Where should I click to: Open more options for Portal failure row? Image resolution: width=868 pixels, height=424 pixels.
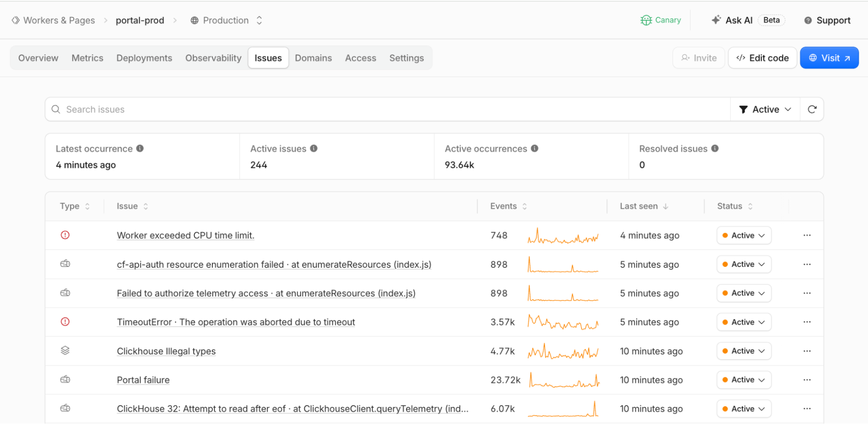(x=807, y=380)
